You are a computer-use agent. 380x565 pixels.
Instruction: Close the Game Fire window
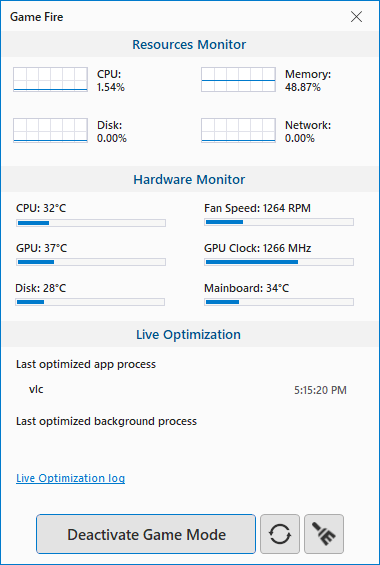(356, 17)
